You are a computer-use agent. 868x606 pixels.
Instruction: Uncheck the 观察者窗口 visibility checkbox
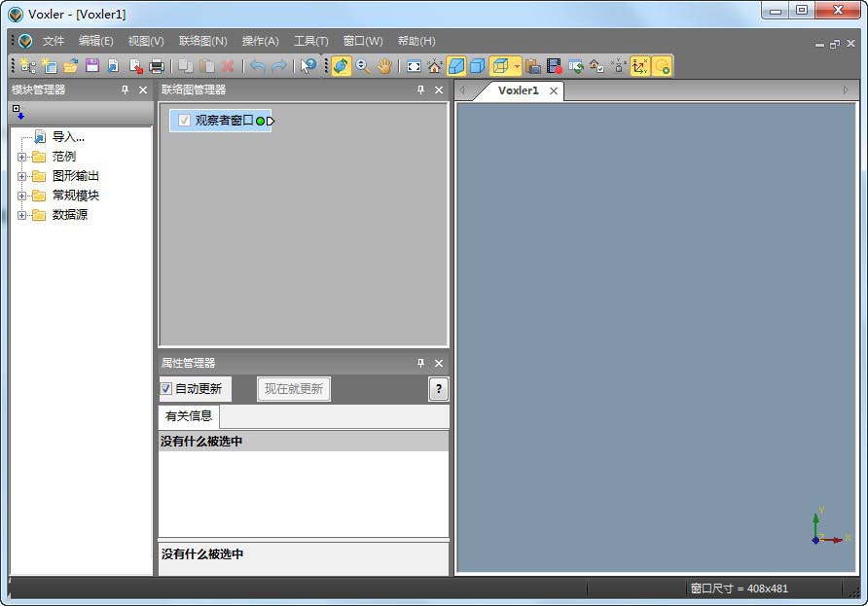coord(184,121)
